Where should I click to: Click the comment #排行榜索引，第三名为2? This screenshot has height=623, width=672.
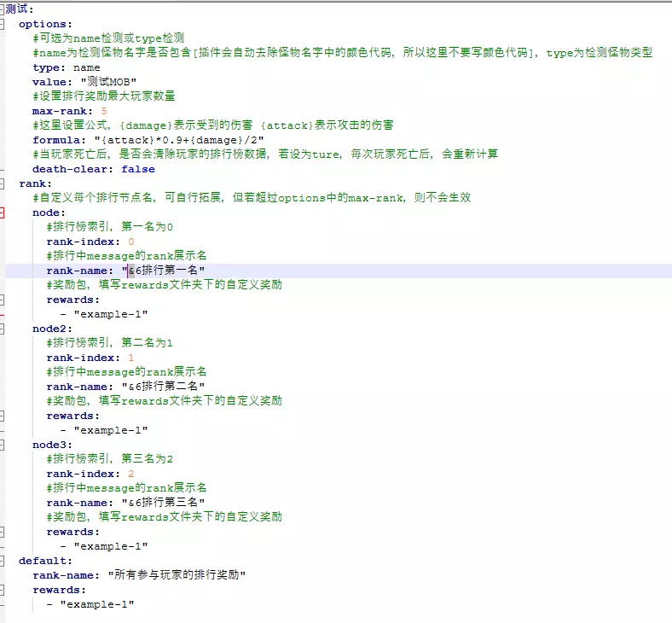click(x=110, y=459)
